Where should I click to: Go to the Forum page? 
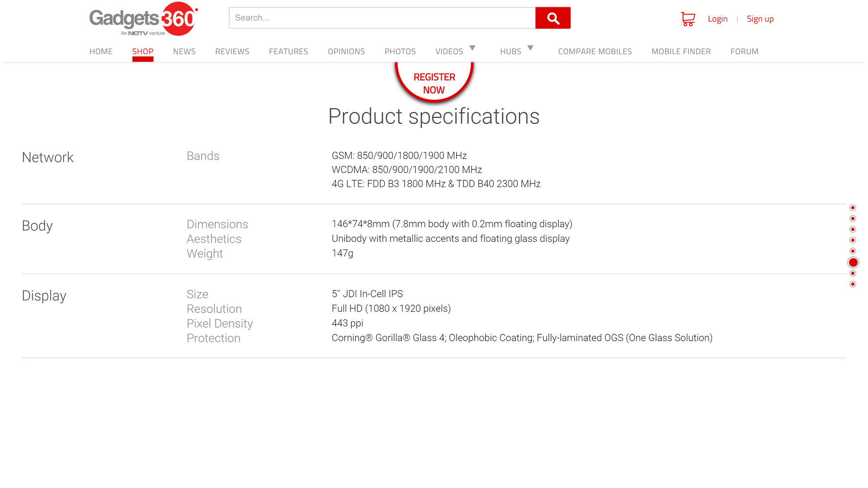[744, 52]
